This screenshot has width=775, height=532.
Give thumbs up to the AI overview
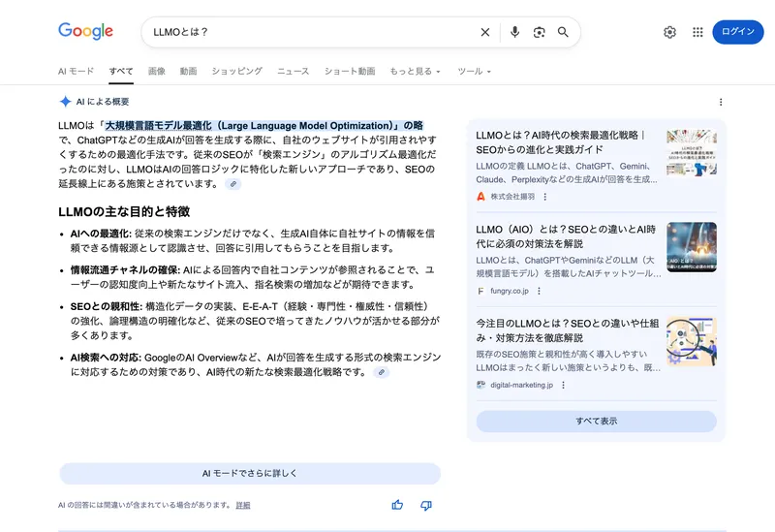397,505
